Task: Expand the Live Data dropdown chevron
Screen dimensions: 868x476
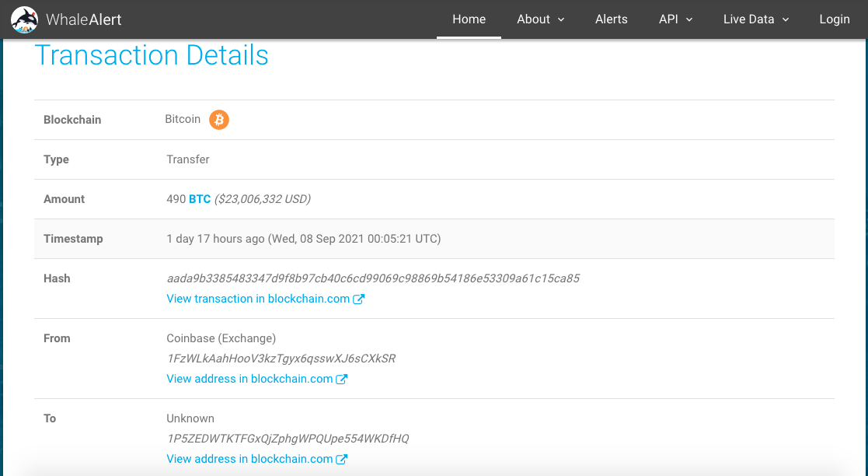Action: [786, 20]
